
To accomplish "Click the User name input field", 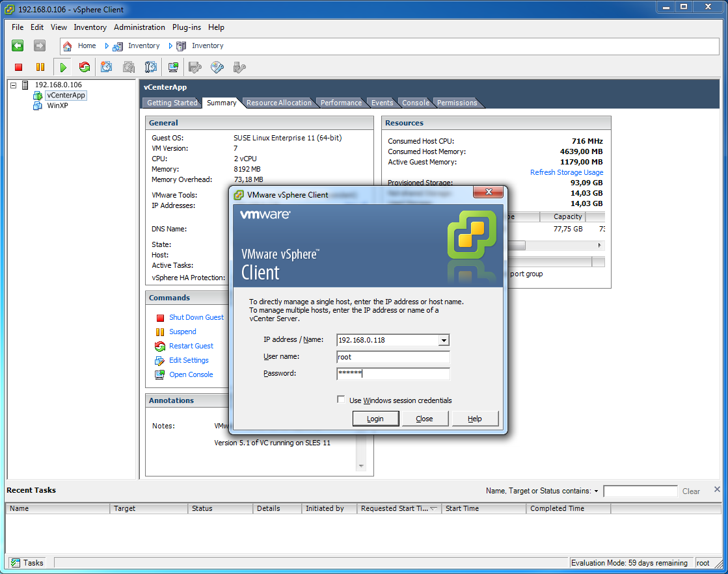I will (x=393, y=357).
